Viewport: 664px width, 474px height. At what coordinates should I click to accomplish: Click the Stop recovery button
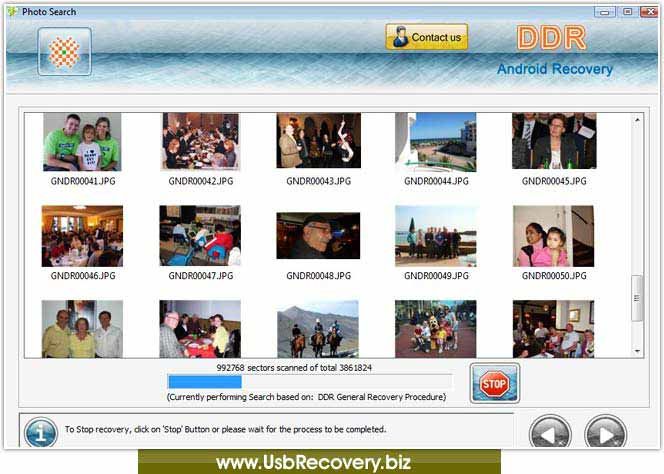[x=495, y=383]
